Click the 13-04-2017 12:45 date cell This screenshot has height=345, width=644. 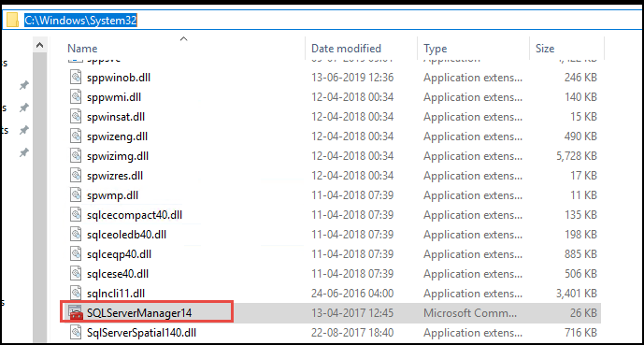(x=352, y=313)
